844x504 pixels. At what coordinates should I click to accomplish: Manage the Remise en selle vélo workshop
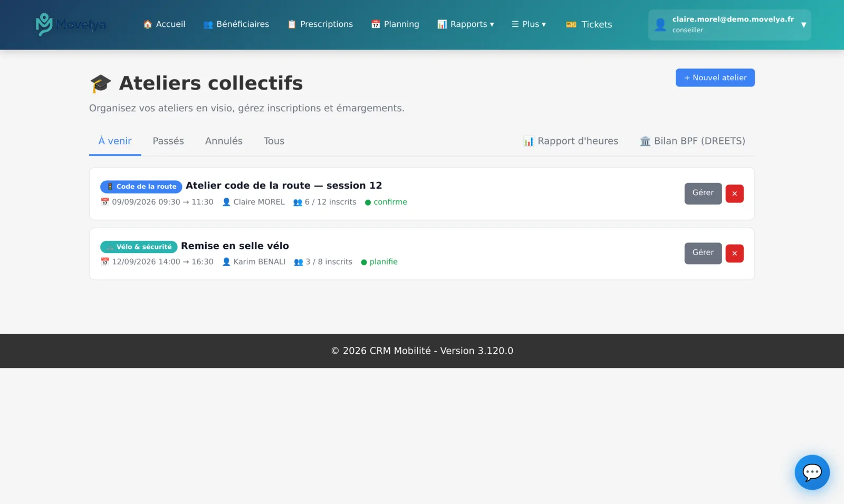click(x=703, y=254)
